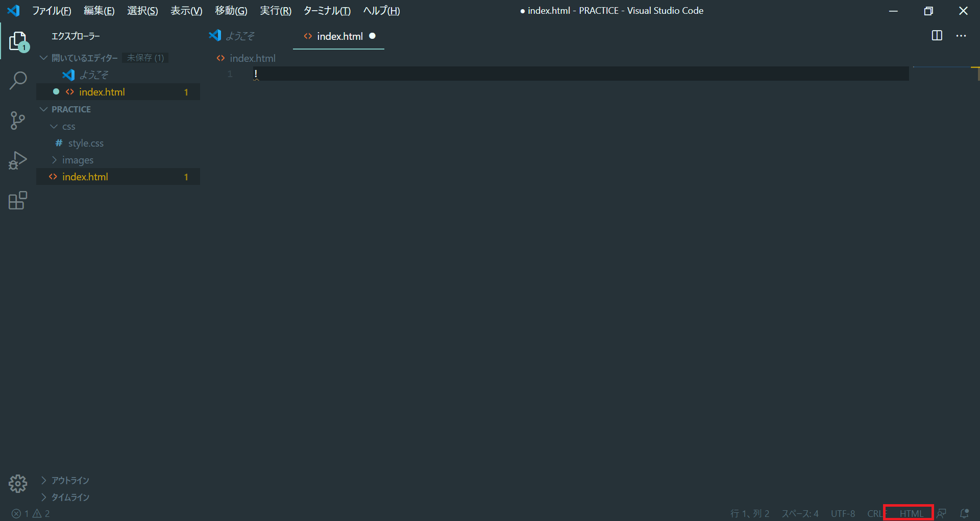
Task: Expand the アウトライン section
Action: (x=70, y=480)
